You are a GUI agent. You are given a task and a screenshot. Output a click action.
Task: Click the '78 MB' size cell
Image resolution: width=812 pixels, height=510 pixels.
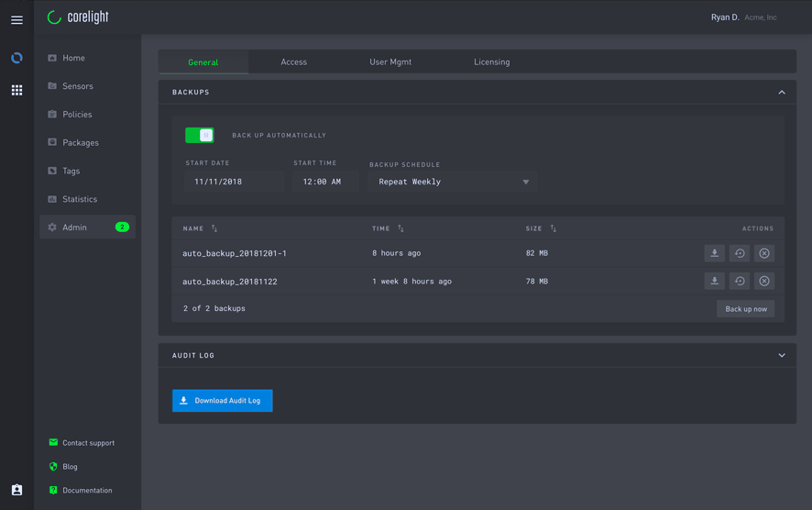(x=536, y=282)
